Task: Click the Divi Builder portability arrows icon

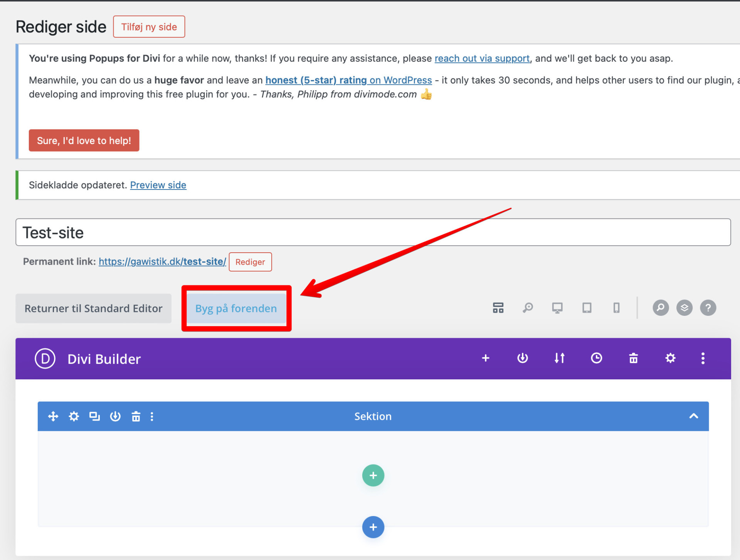Action: tap(559, 358)
